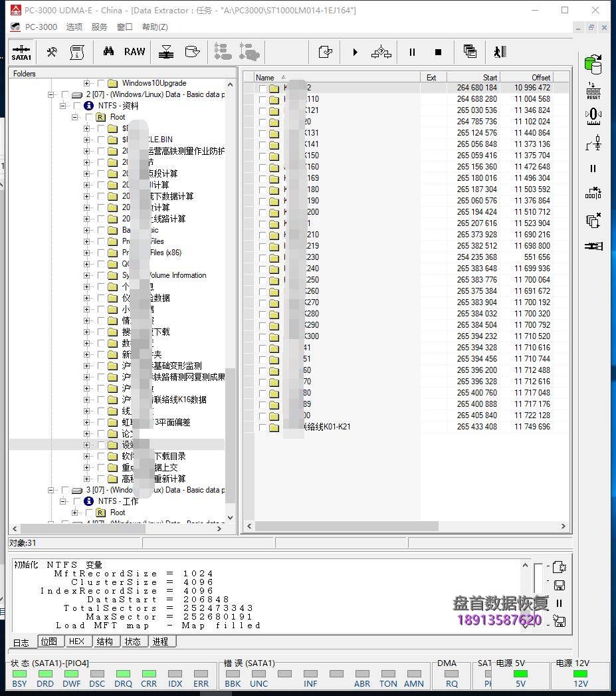616x696 pixels.
Task: Start the task with the Run arrow icon
Action: (x=356, y=52)
